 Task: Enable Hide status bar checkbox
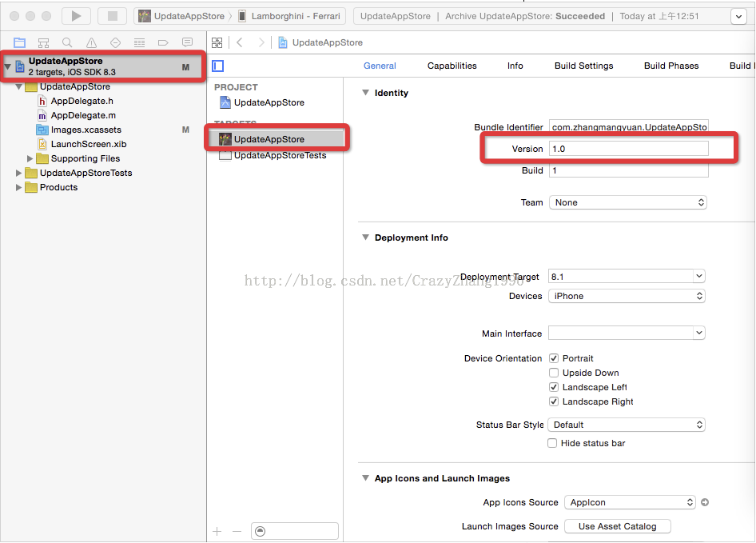pyautogui.click(x=552, y=443)
